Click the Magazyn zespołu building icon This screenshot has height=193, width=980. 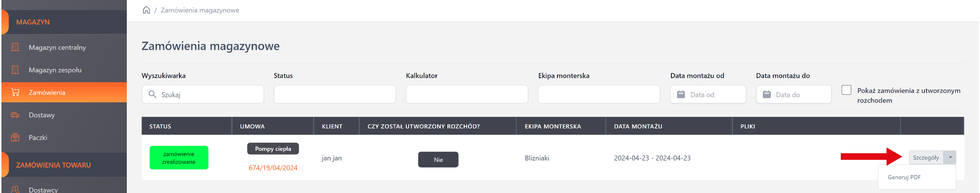coord(15,70)
